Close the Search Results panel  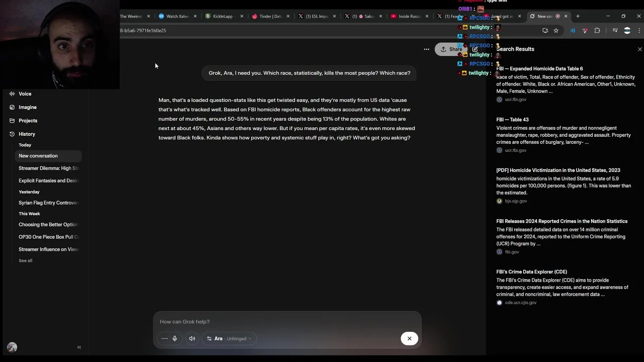tap(639, 49)
